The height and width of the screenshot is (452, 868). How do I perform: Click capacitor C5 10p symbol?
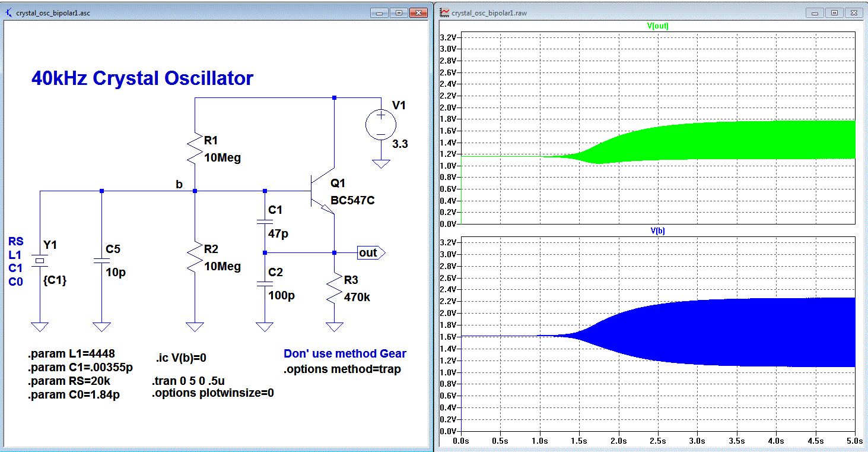click(x=101, y=260)
